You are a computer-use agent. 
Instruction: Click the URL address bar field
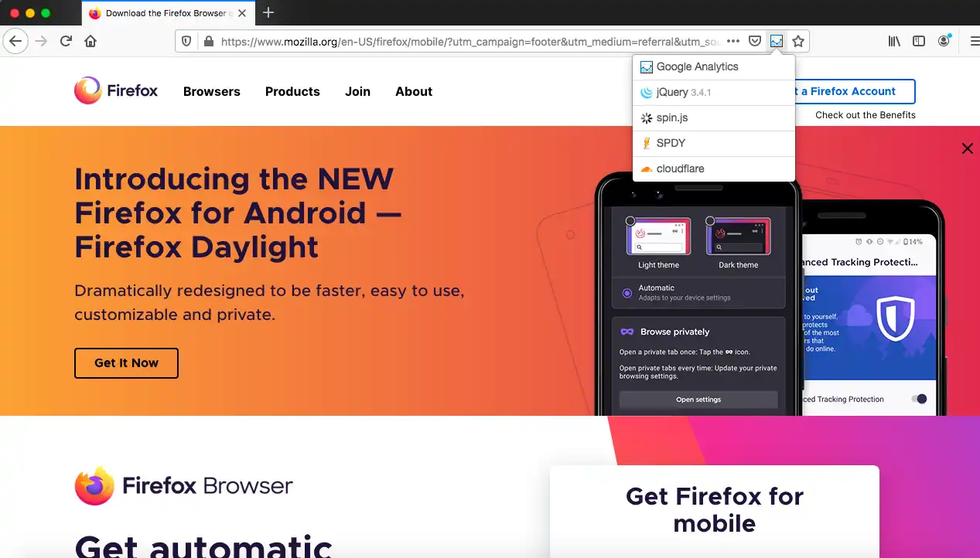470,41
